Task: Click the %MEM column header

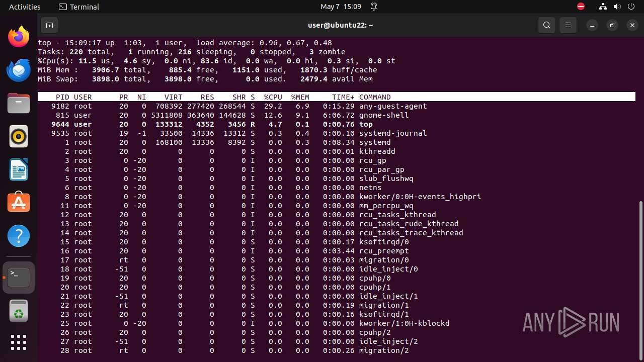Action: point(300,97)
